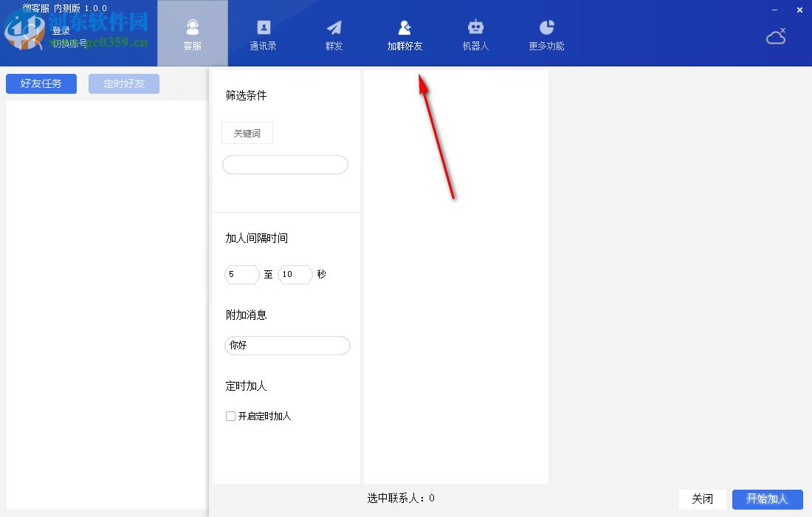This screenshot has width=812, height=517.
Task: Open the 群发 mass-send tab
Action: [334, 34]
